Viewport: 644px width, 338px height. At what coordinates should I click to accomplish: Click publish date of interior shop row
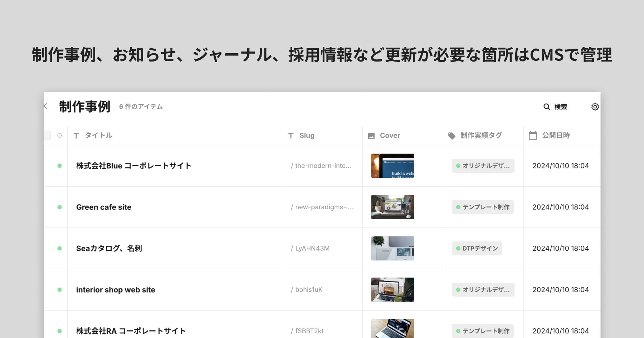561,290
